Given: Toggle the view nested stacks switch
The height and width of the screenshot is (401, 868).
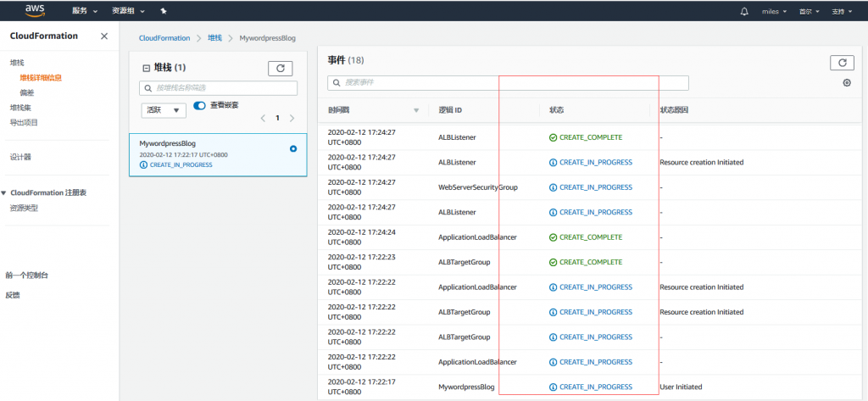Looking at the screenshot, I should [x=199, y=105].
